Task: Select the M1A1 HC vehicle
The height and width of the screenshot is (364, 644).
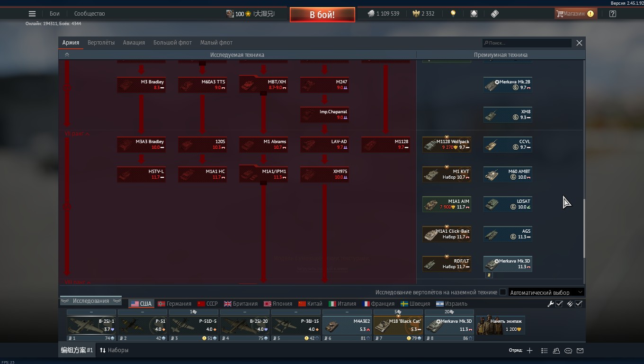Action: [202, 174]
